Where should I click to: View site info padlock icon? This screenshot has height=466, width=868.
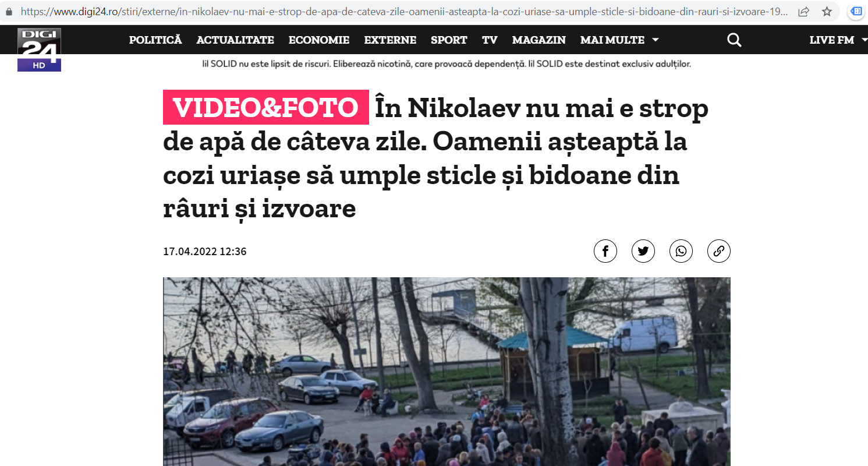tap(9, 11)
